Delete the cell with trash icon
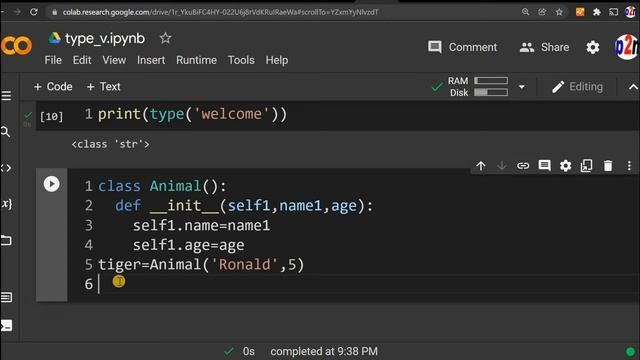 (x=608, y=166)
